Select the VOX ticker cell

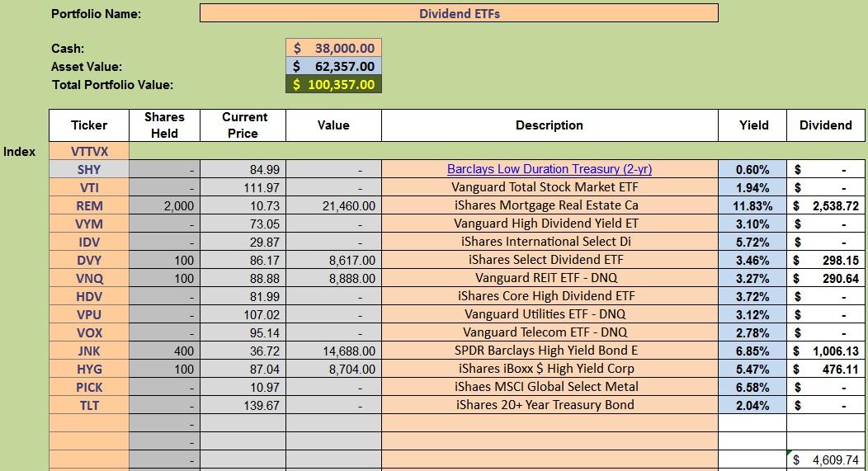coord(88,332)
